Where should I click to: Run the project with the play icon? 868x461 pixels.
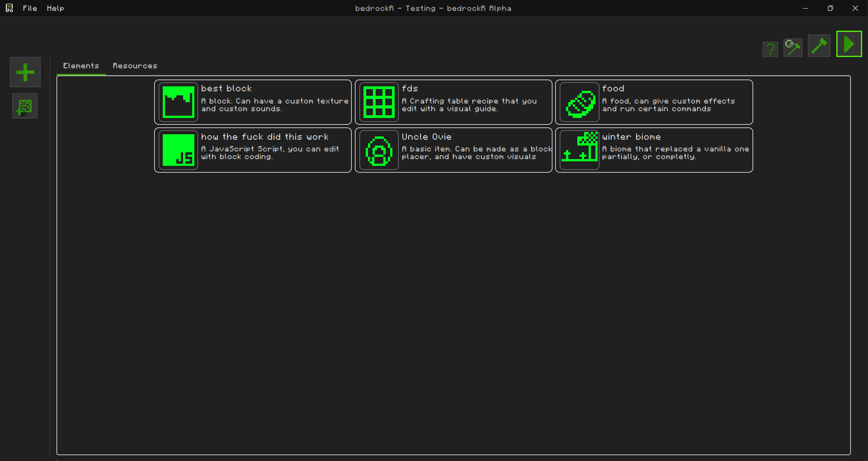coord(849,44)
